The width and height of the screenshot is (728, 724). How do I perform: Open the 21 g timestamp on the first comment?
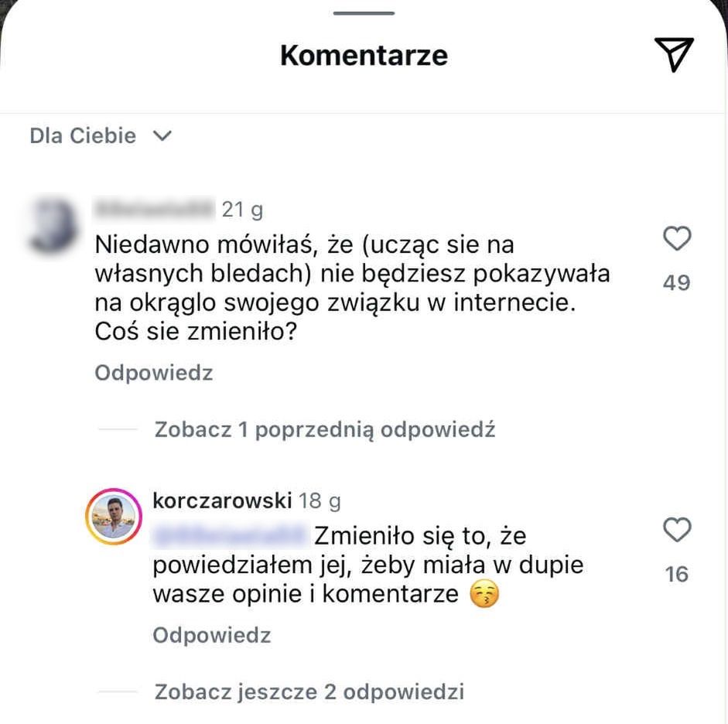tap(242, 208)
